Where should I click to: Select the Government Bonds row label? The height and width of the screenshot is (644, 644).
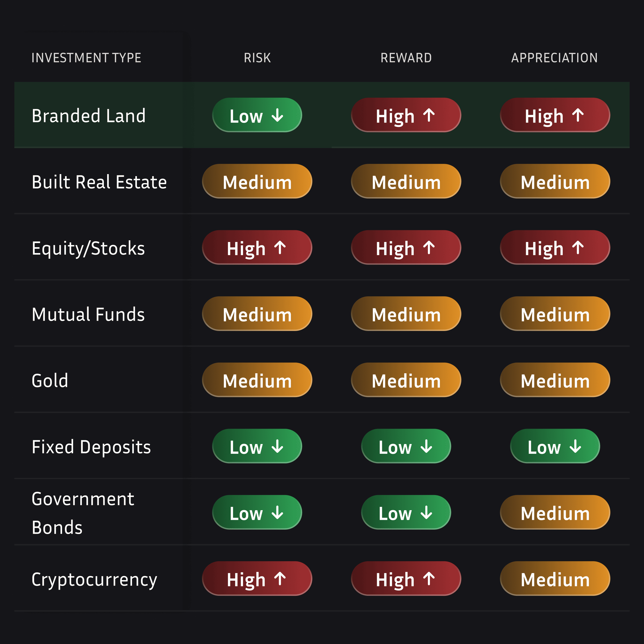[83, 513]
